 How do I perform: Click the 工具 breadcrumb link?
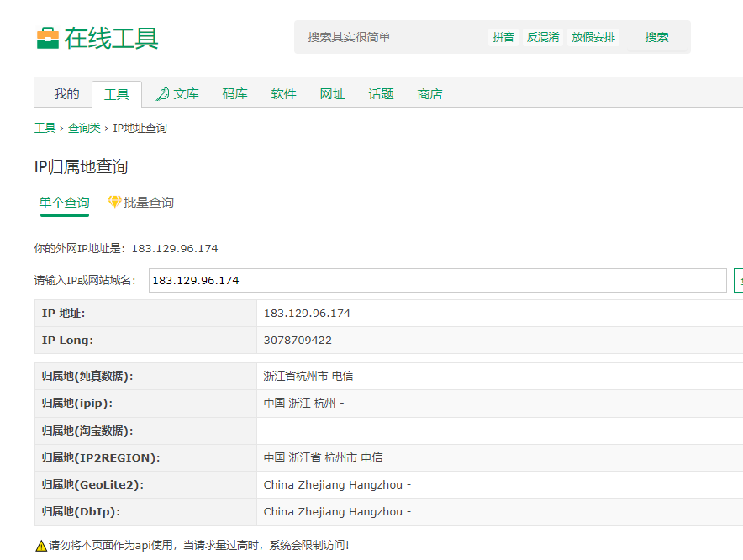(x=45, y=128)
